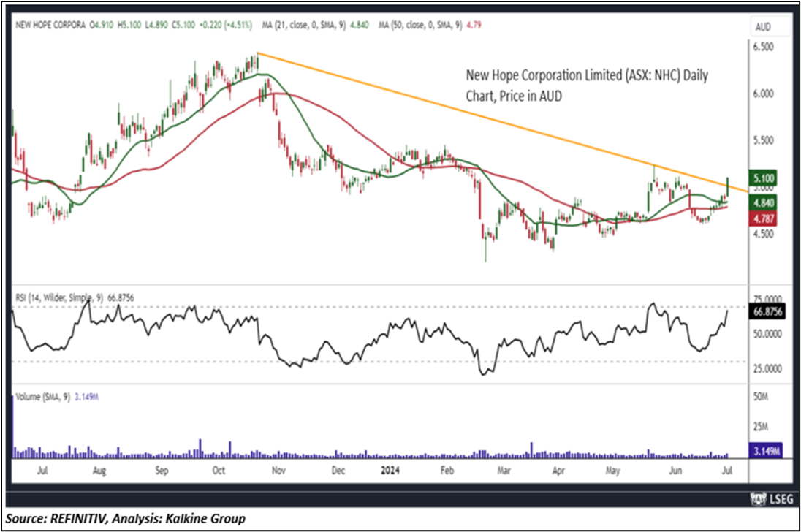801x532 pixels.
Task: Click the 6.000 price axis label
Action: pyautogui.click(x=764, y=94)
